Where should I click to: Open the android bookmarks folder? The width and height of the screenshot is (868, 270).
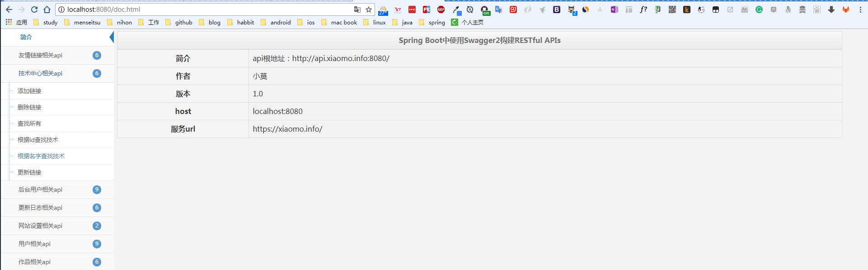[x=276, y=22]
